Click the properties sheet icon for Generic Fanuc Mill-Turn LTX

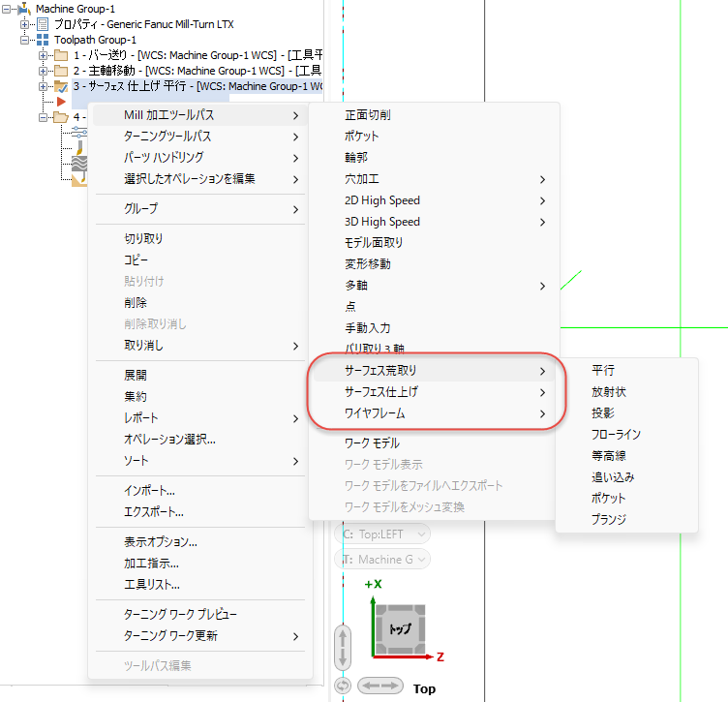(43, 24)
